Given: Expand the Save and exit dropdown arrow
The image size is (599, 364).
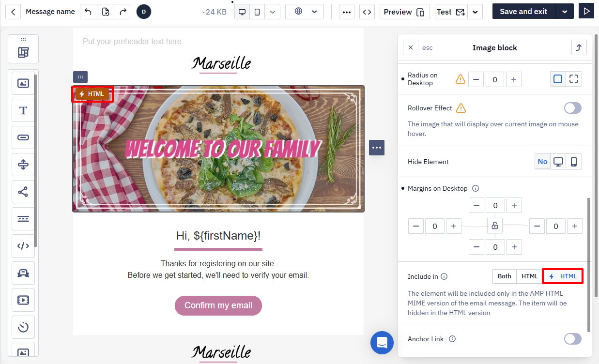Looking at the screenshot, I should click(565, 12).
